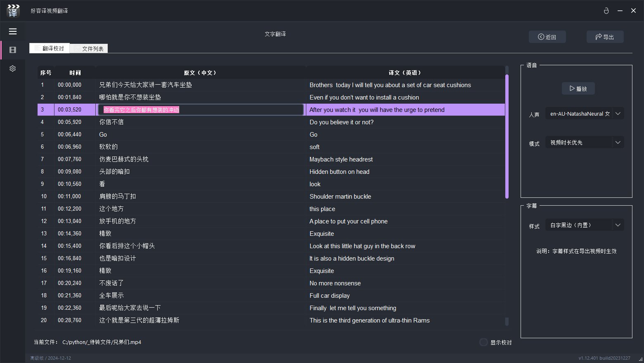The image size is (644, 363).
Task: Click the editable source text field in row 3
Action: point(201,110)
